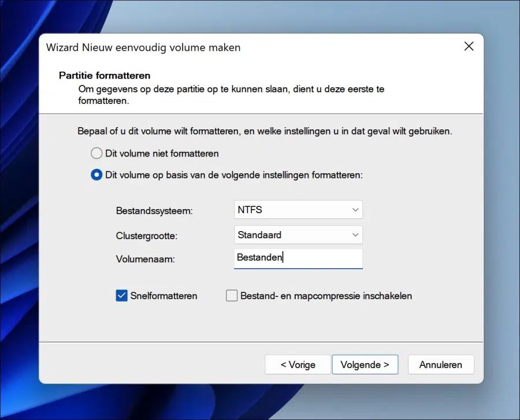Click the 'Clustergrootte:' label

tap(147, 236)
